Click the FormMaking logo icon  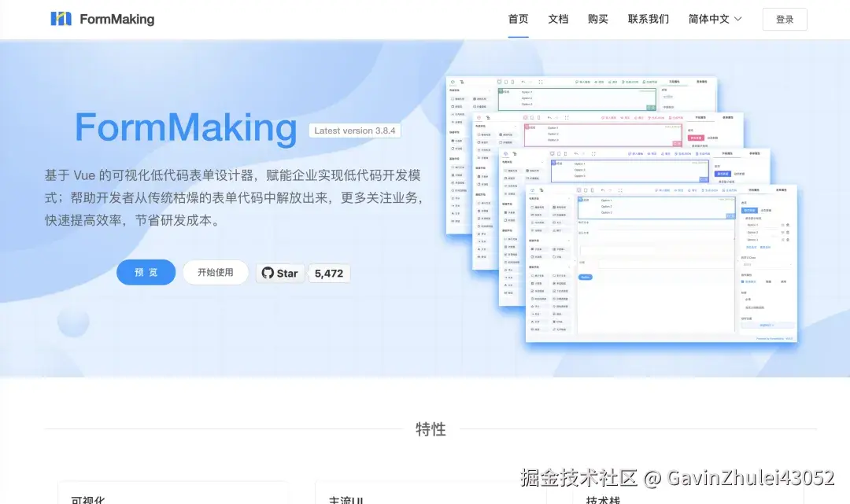tap(61, 19)
